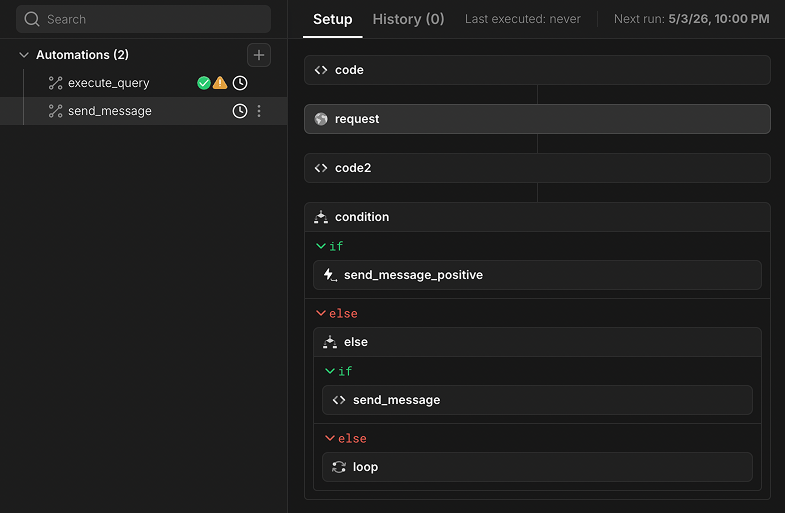Click the branch icon on condition block
Viewport: 785px width, 513px height.
point(321,217)
